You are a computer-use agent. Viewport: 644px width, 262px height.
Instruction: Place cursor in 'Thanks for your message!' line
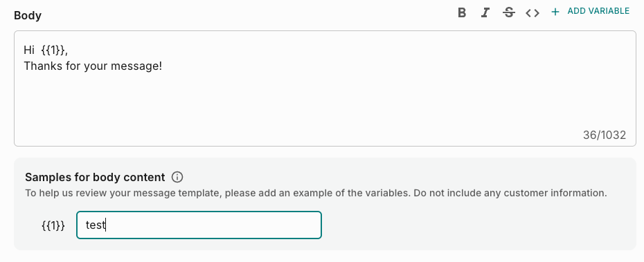(93, 66)
